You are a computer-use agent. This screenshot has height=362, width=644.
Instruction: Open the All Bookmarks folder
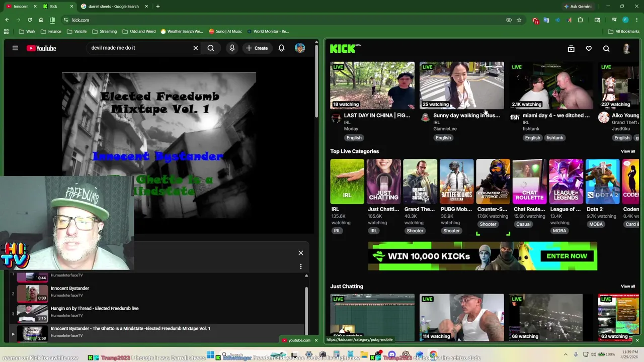624,31
